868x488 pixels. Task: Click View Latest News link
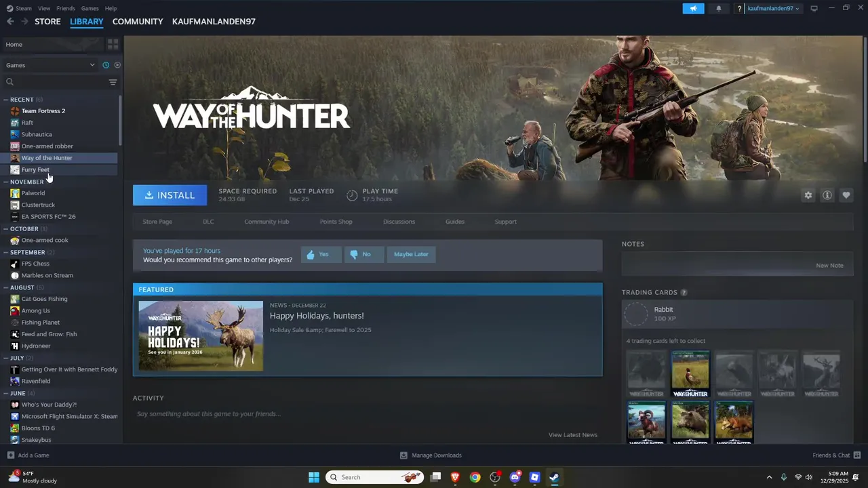click(573, 435)
